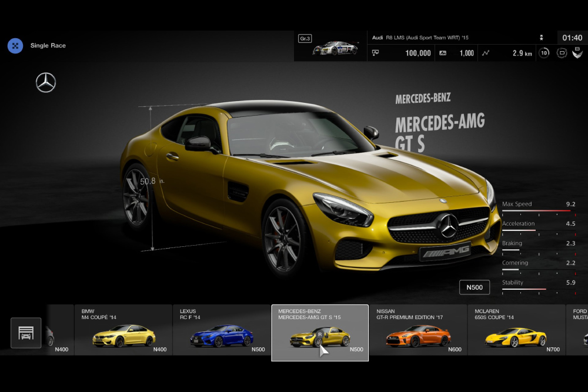Click the blue Single Race mode icon
This screenshot has width=588, height=392.
15,46
